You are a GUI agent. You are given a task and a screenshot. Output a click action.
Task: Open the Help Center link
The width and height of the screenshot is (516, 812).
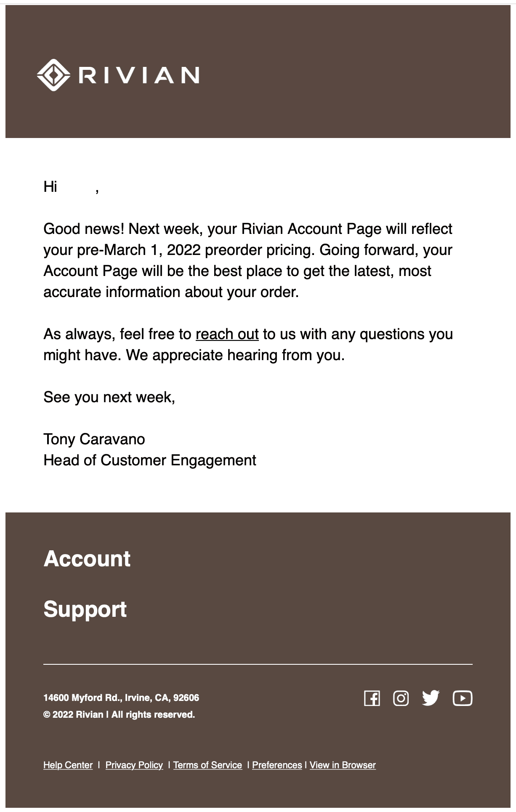tap(68, 765)
